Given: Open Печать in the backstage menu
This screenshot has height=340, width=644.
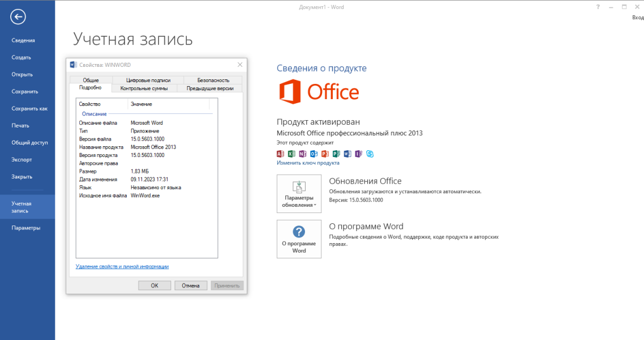Looking at the screenshot, I should (28, 126).
